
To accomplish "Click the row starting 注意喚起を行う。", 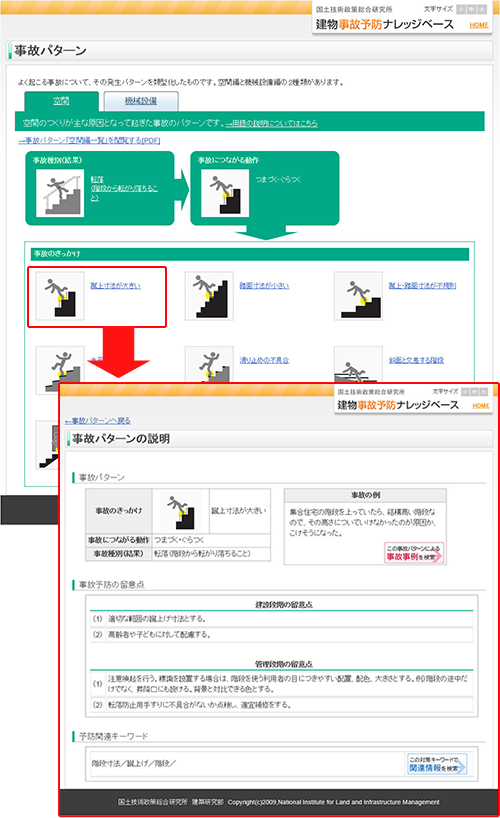I will (282, 683).
